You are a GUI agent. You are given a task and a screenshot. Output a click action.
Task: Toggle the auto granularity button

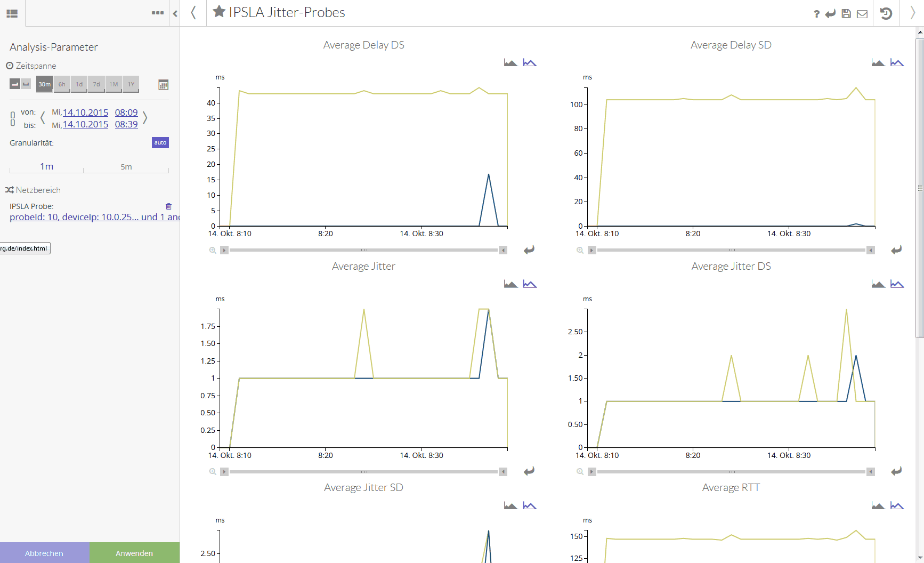pos(160,142)
